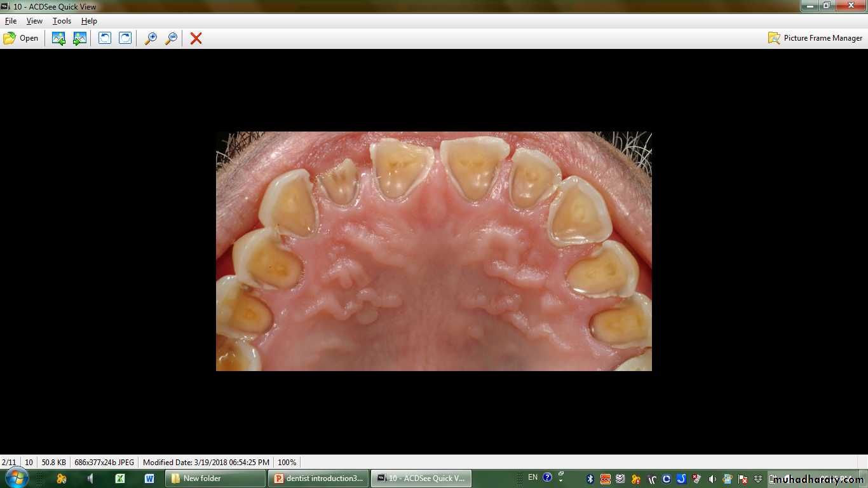Rotate the image counterclockwise

(x=104, y=38)
